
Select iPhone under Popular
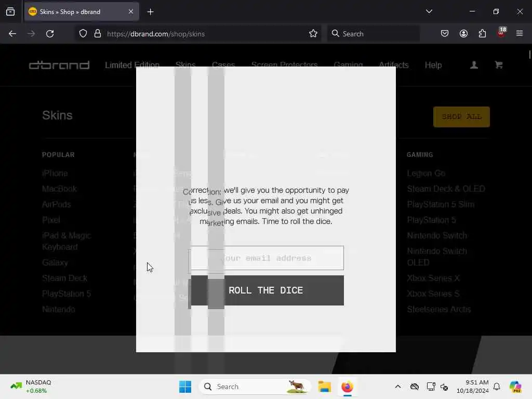(x=55, y=174)
